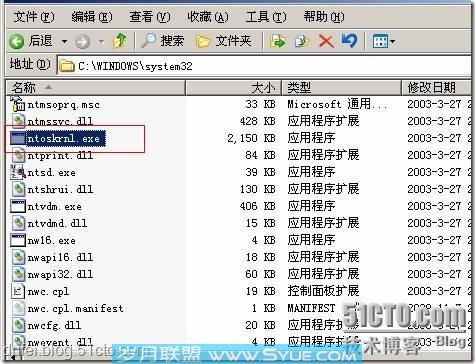This screenshot has width=475, height=364.
Task: Click the Move To folder icon
Action: click(277, 41)
